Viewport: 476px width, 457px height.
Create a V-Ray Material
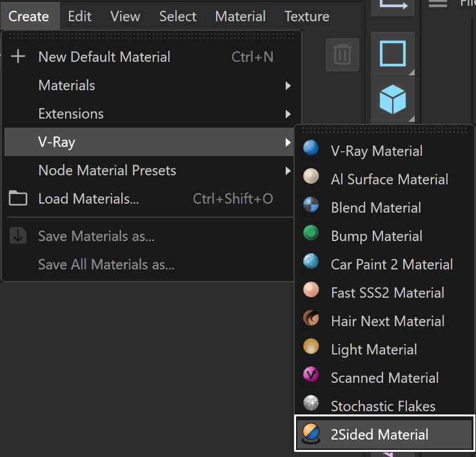[384, 151]
